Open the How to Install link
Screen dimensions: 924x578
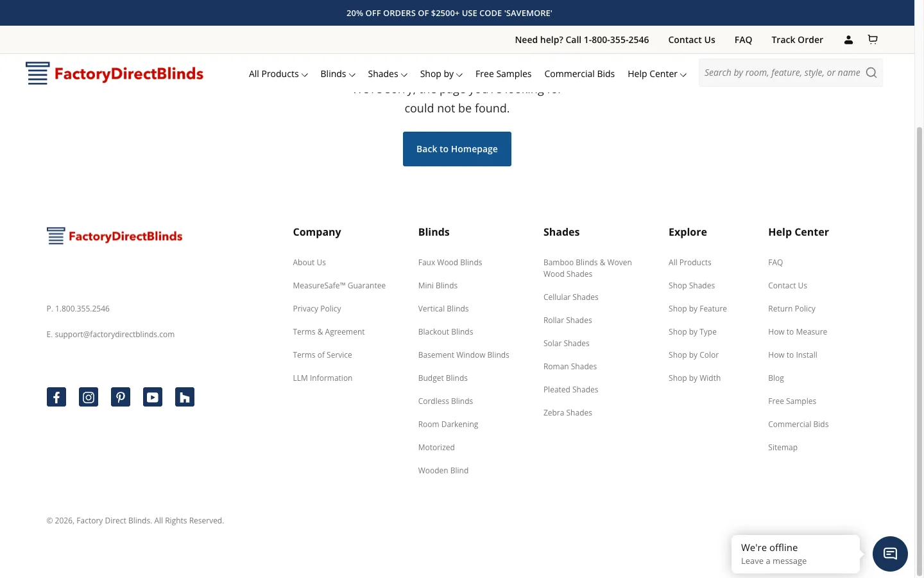(x=792, y=355)
